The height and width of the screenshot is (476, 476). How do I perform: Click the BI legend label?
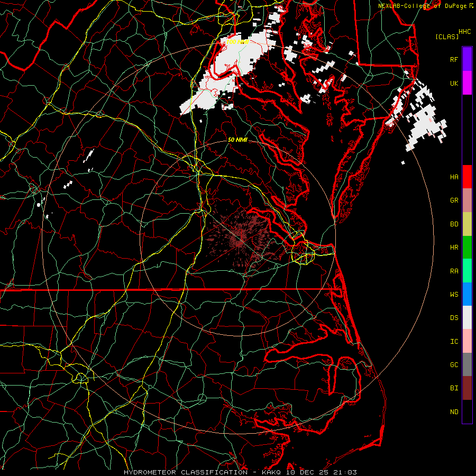coord(454,388)
